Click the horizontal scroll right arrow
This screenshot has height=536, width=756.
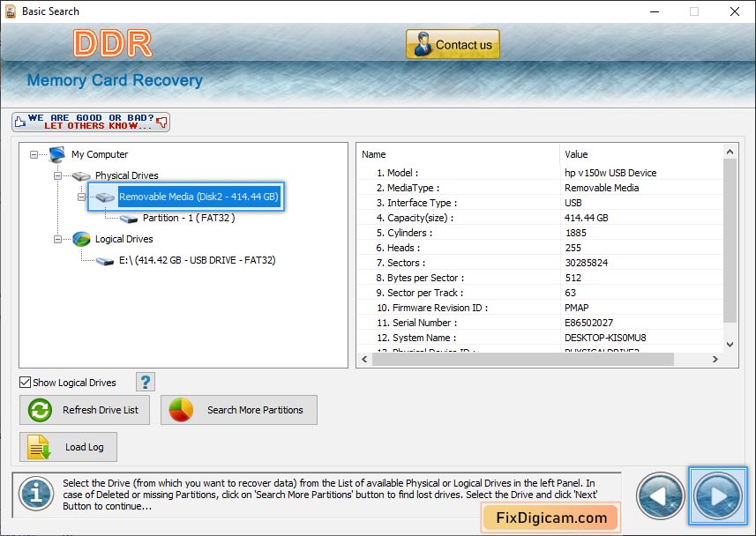point(715,359)
